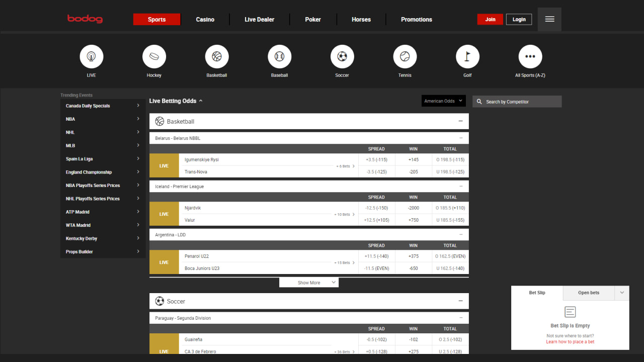Open the Live Dealer tab
This screenshot has width=644, height=362.
pos(260,19)
